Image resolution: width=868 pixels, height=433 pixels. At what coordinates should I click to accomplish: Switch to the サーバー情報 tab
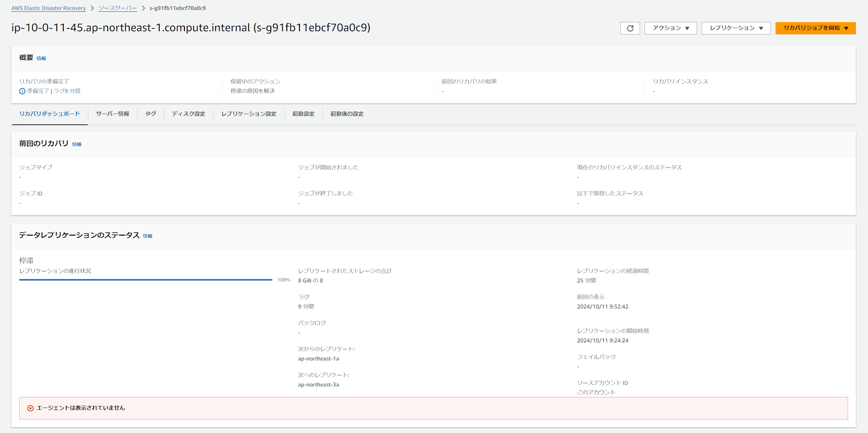pos(112,114)
